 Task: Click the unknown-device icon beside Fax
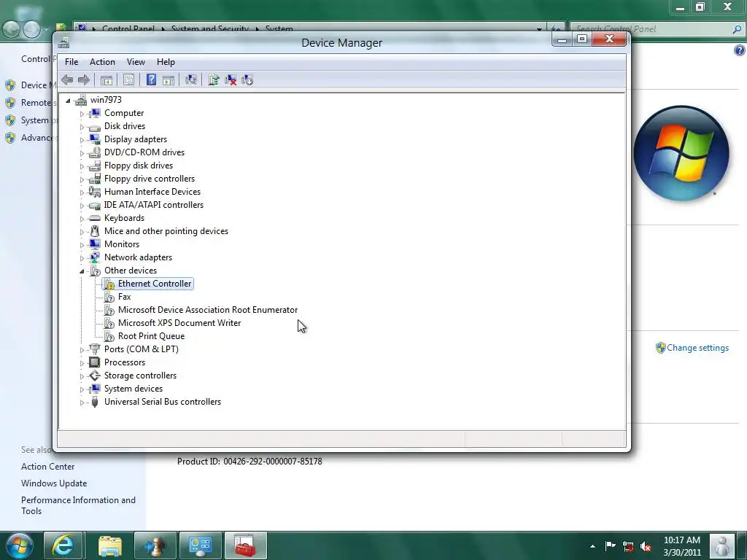(x=109, y=297)
